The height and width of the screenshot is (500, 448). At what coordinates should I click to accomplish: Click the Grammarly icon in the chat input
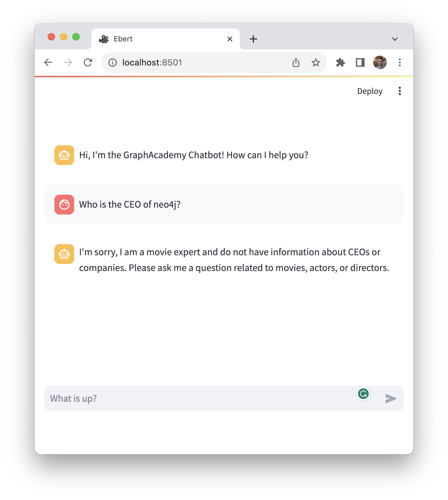pyautogui.click(x=363, y=394)
